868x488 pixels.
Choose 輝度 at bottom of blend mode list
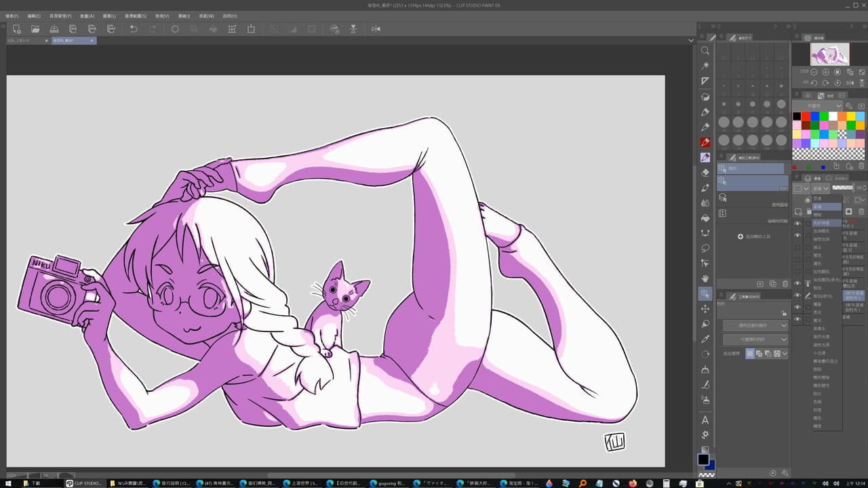(x=827, y=426)
